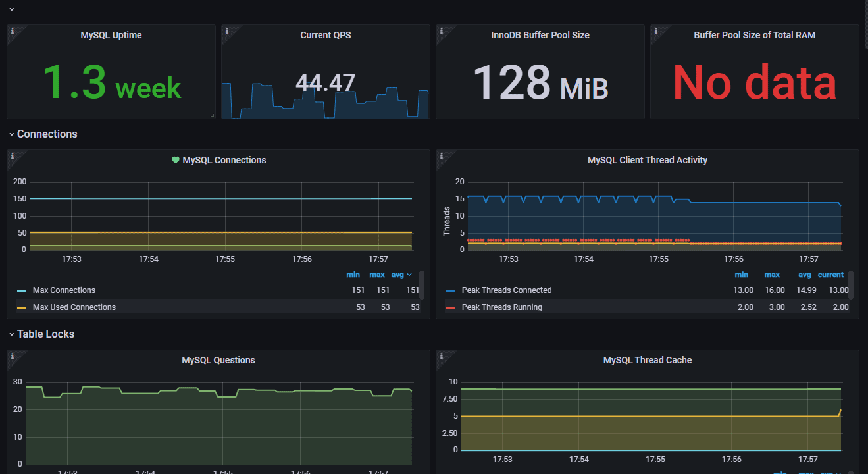
Task: Open info icon on MySQL Thread Cache panel
Action: coord(441,356)
